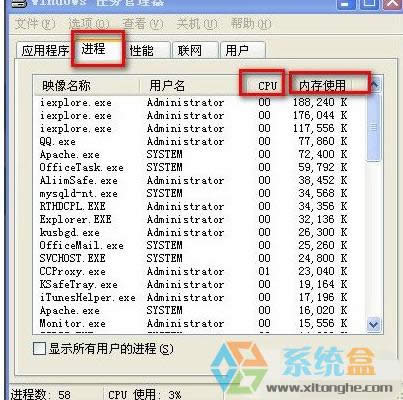The height and width of the screenshot is (400, 403).
Task: Select the iTunesHelper.exe process row
Action: click(x=200, y=297)
